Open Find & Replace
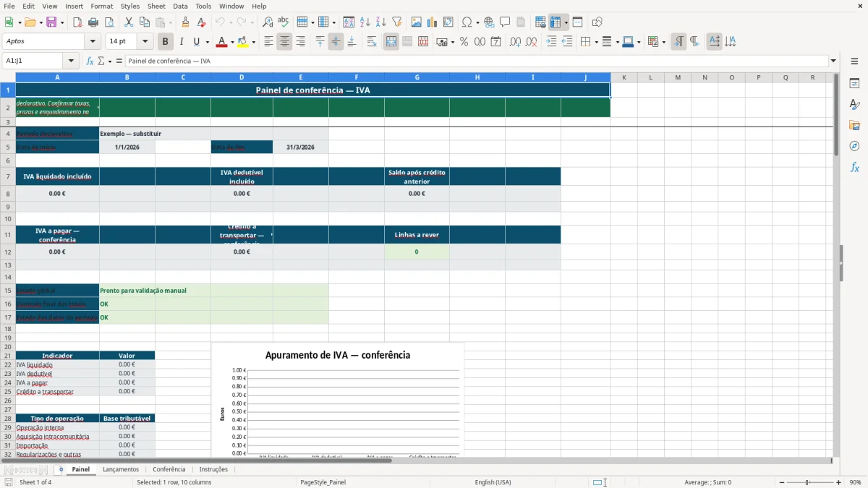Viewport: 868px width, 488px height. click(x=268, y=22)
